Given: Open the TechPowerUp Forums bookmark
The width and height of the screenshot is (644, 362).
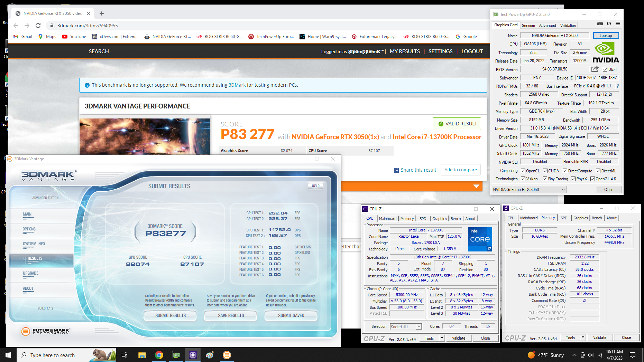Looking at the screenshot, I should (x=271, y=37).
